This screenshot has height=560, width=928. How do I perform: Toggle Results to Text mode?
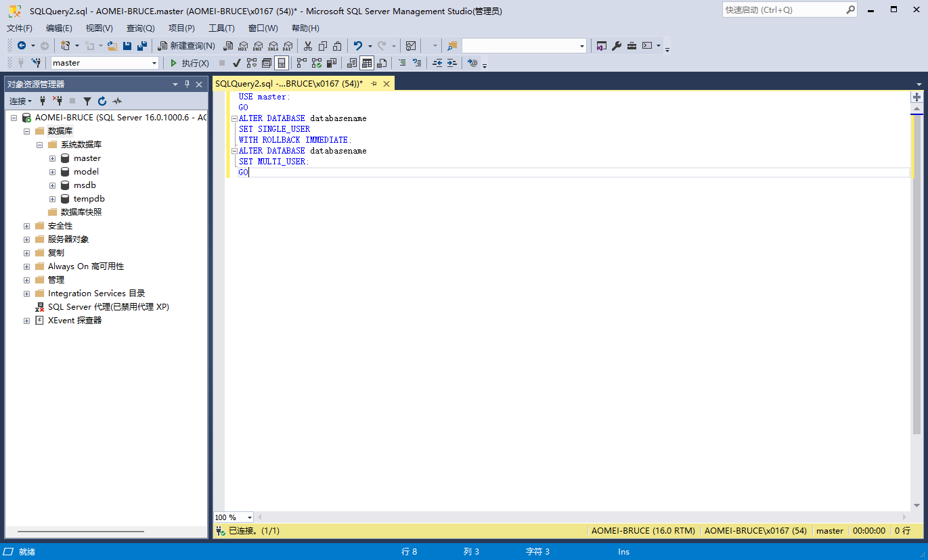(352, 63)
